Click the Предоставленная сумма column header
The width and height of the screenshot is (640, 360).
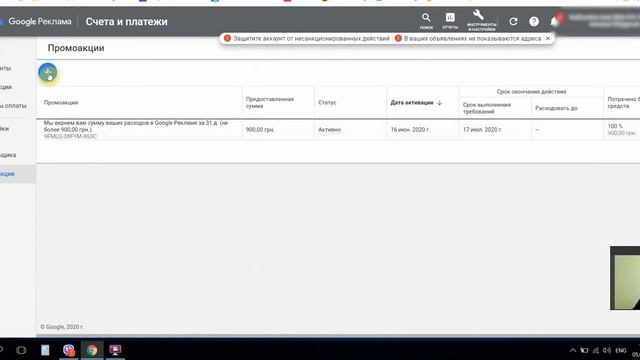pos(270,103)
